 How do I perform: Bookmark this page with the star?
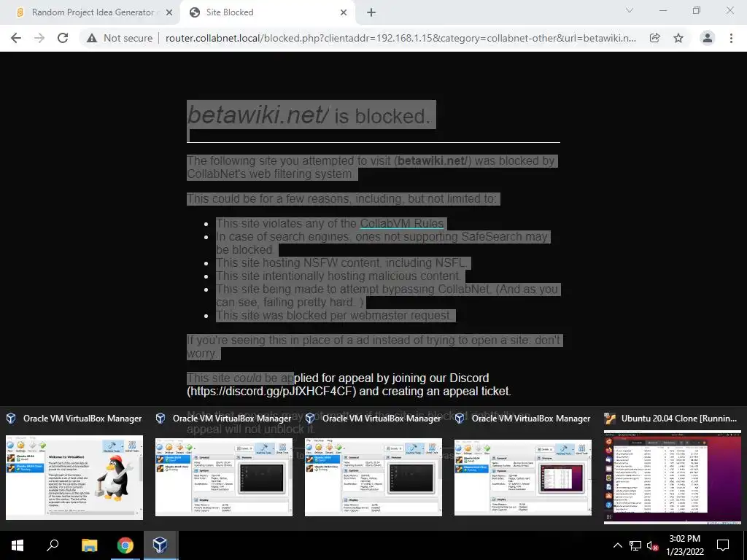[678, 38]
